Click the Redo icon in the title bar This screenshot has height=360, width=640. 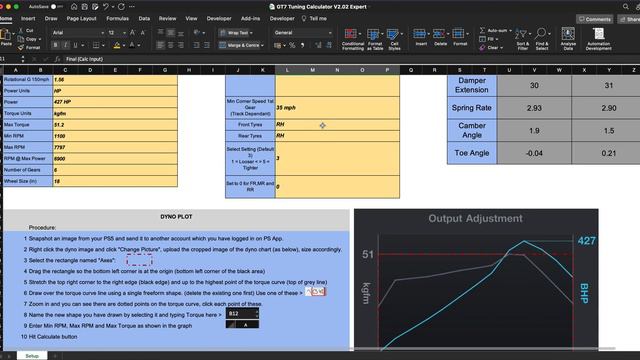[121, 7]
